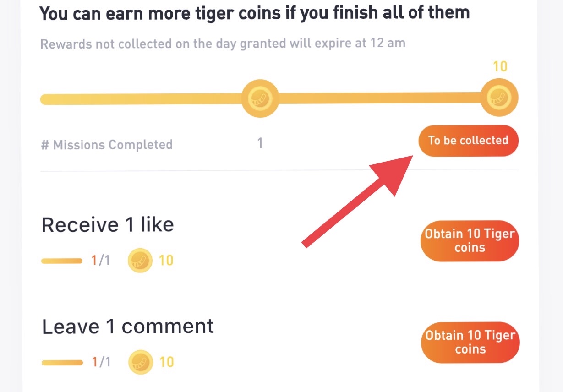Click the "# Missions Completed" label
This screenshot has width=563, height=392.
[107, 145]
